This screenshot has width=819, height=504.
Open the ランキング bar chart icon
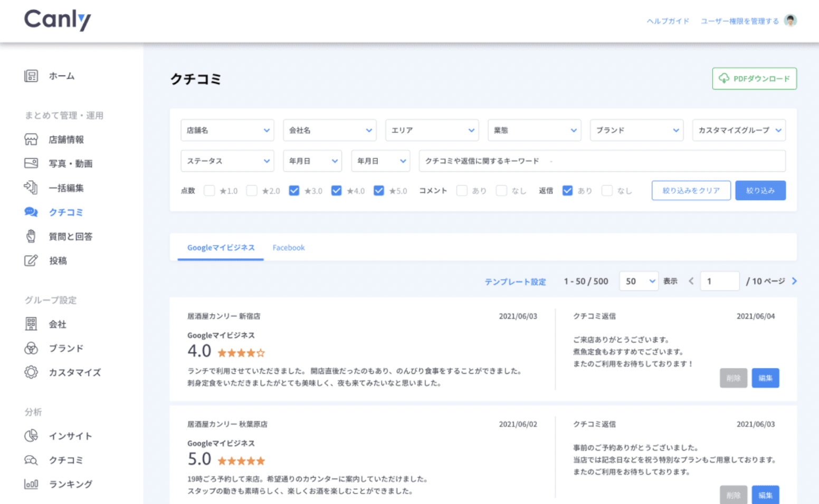(x=31, y=484)
